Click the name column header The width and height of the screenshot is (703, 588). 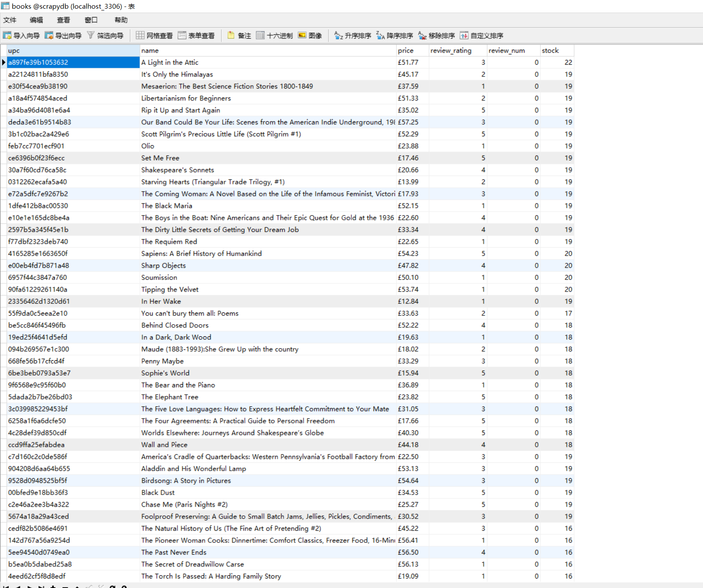268,50
